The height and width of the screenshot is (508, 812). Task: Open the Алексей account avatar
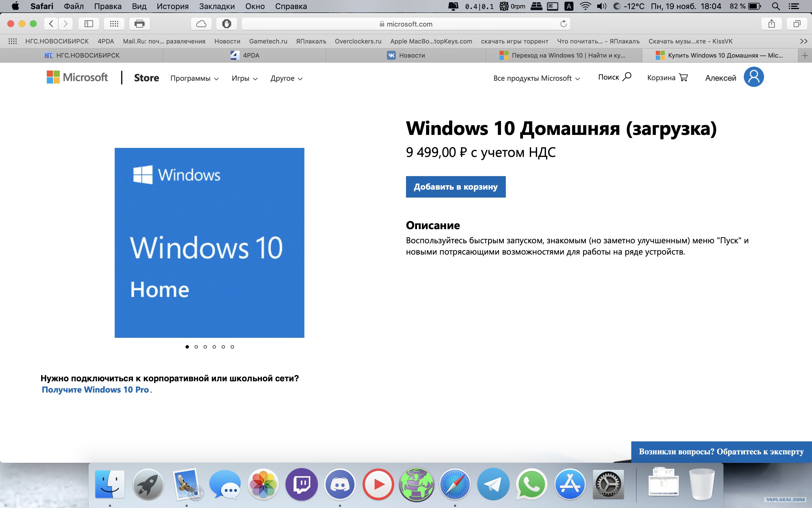(754, 77)
